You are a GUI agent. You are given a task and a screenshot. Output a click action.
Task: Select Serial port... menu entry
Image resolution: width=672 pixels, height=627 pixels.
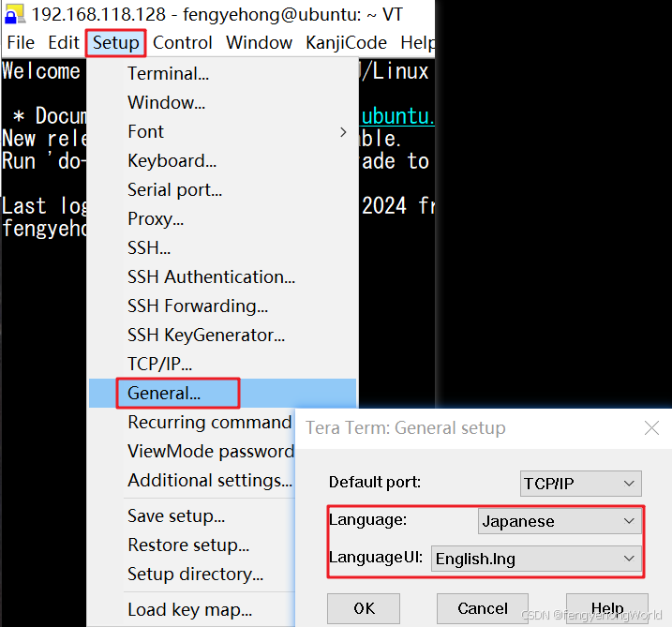175,190
